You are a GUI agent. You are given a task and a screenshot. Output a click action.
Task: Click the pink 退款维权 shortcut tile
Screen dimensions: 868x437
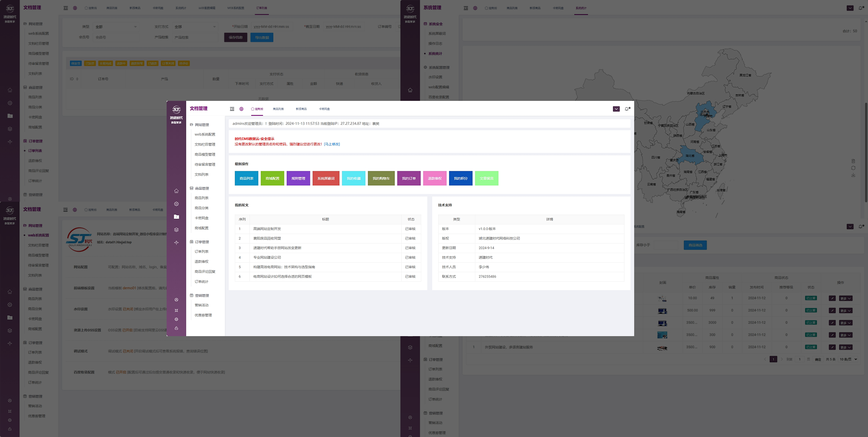pos(434,178)
